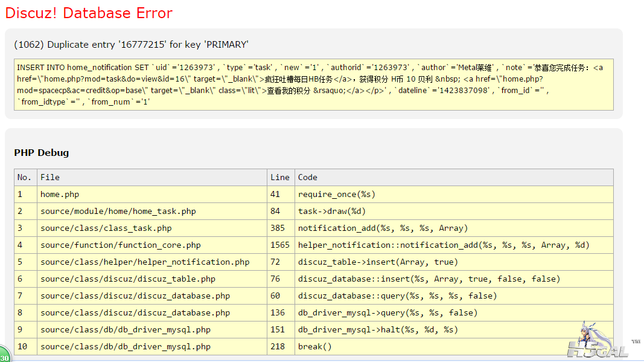Click the discuz_table.php file path
Image resolution: width=644 pixels, height=362 pixels.
point(127,279)
